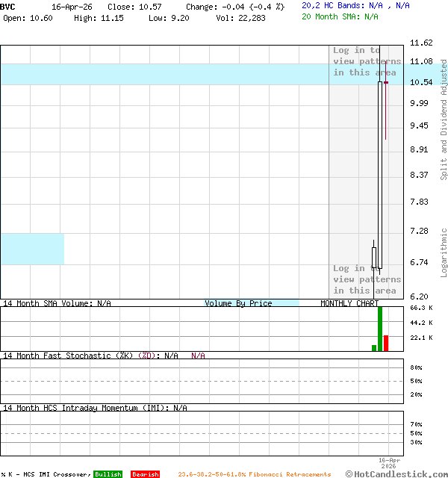Click the light blue volume-by-price band near 10.54
The height and width of the screenshot is (478, 448).
click(164, 74)
